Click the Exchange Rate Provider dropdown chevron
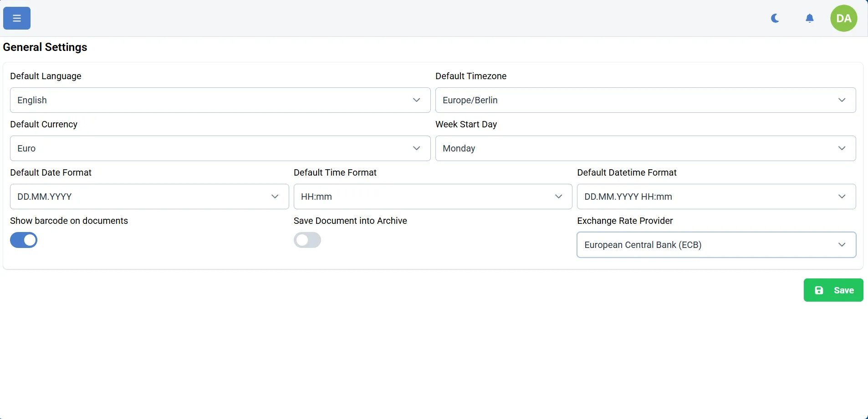The width and height of the screenshot is (868, 419). point(842,245)
